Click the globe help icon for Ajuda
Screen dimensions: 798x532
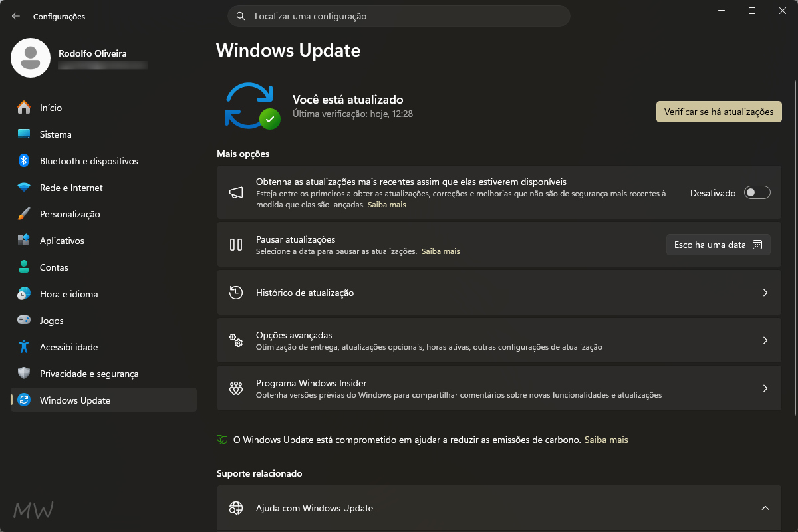point(236,508)
